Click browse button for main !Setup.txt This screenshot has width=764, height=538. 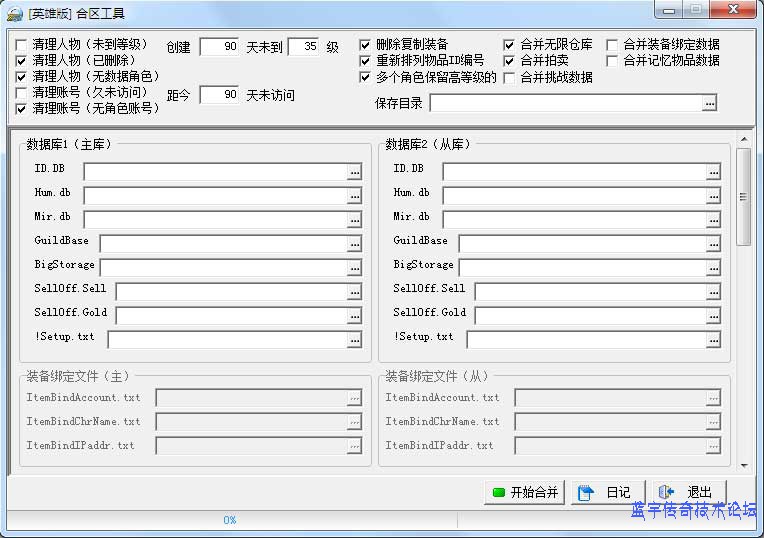click(354, 339)
